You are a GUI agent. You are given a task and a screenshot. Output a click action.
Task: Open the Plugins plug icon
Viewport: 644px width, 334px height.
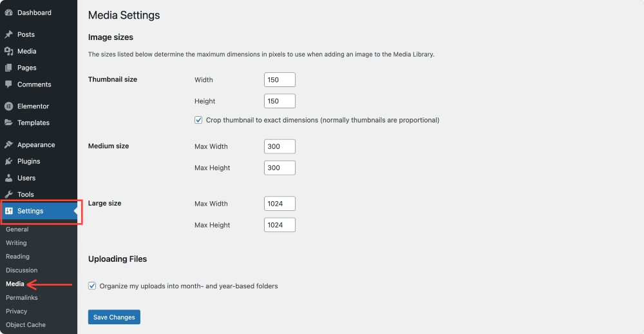point(8,161)
